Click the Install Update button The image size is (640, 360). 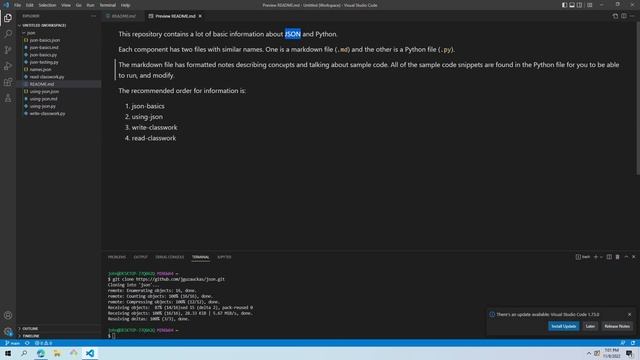pyautogui.click(x=563, y=326)
